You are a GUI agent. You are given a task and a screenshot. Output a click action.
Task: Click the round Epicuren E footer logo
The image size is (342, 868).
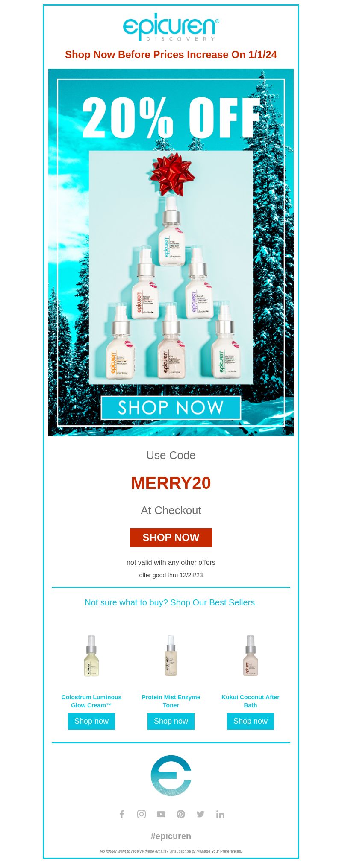tap(171, 775)
